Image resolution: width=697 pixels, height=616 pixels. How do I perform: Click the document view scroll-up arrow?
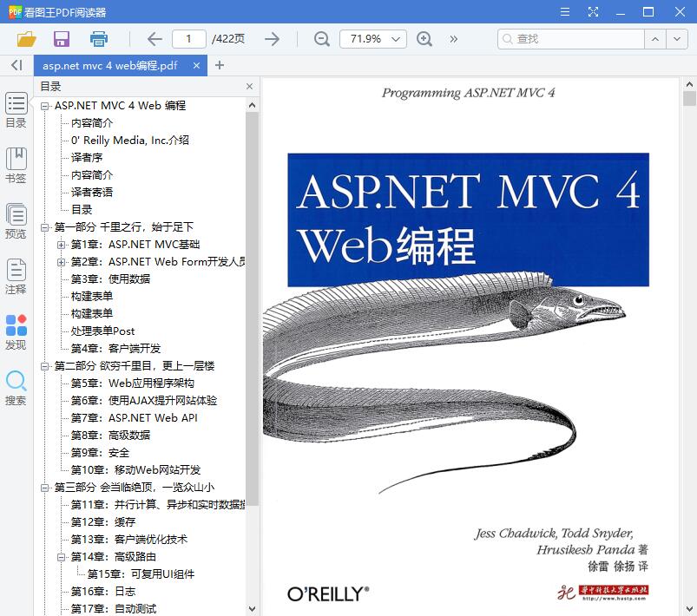(x=689, y=84)
